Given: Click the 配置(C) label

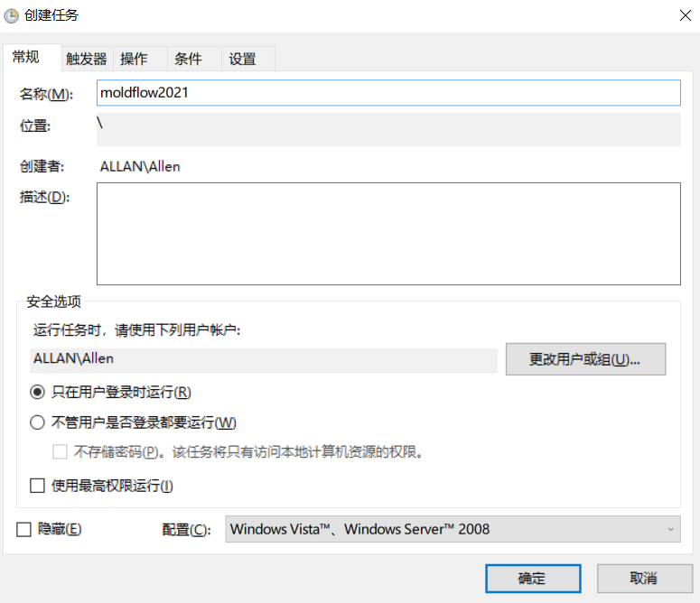Looking at the screenshot, I should tap(186, 530).
